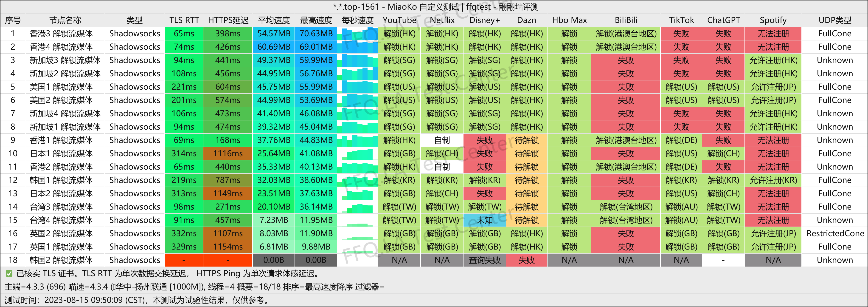This screenshot has height=307, width=868.
Task: Select node name 日本1 解锁流媒体
Action: tap(61, 153)
